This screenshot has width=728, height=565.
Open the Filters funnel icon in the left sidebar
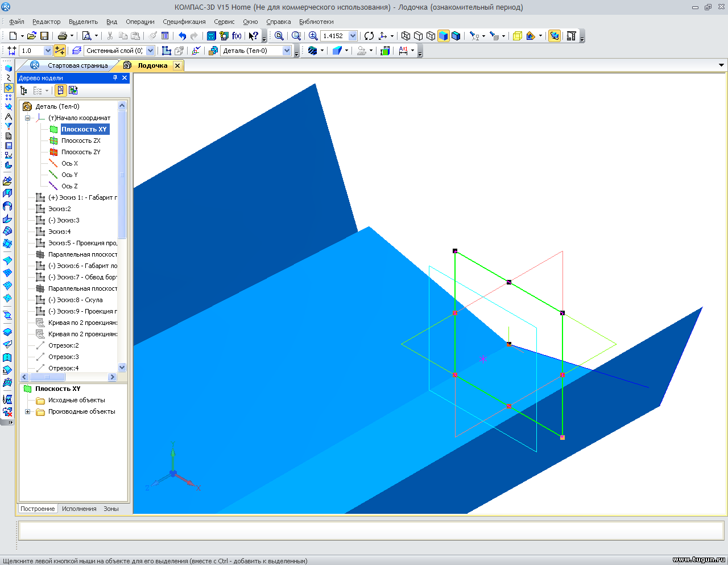[x=8, y=126]
